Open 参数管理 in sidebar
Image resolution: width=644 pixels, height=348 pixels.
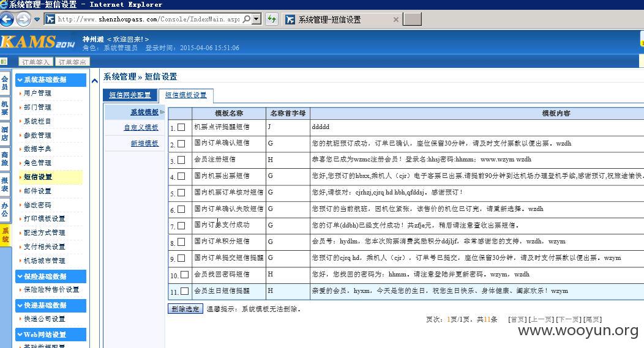37,135
